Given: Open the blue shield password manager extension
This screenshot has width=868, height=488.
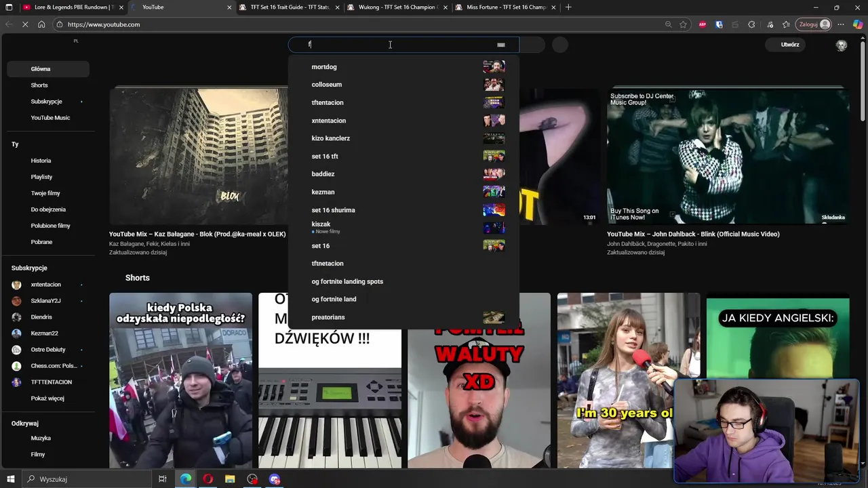Looking at the screenshot, I should click(x=719, y=24).
